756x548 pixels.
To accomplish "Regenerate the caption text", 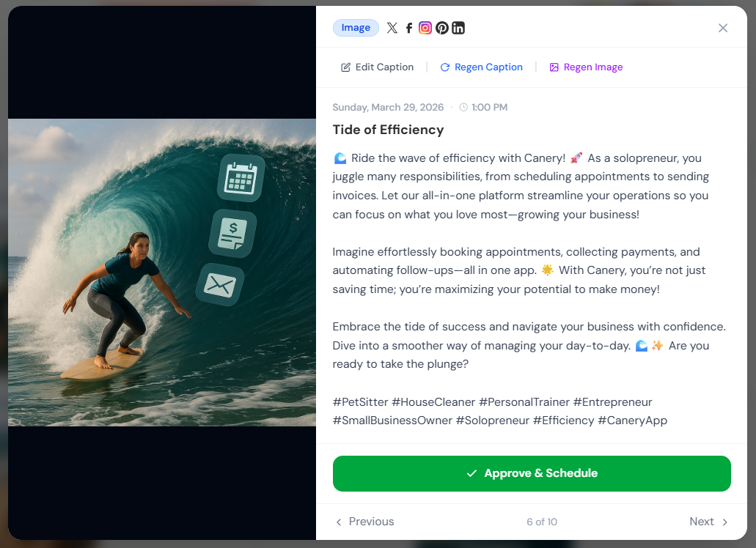I will tap(481, 67).
